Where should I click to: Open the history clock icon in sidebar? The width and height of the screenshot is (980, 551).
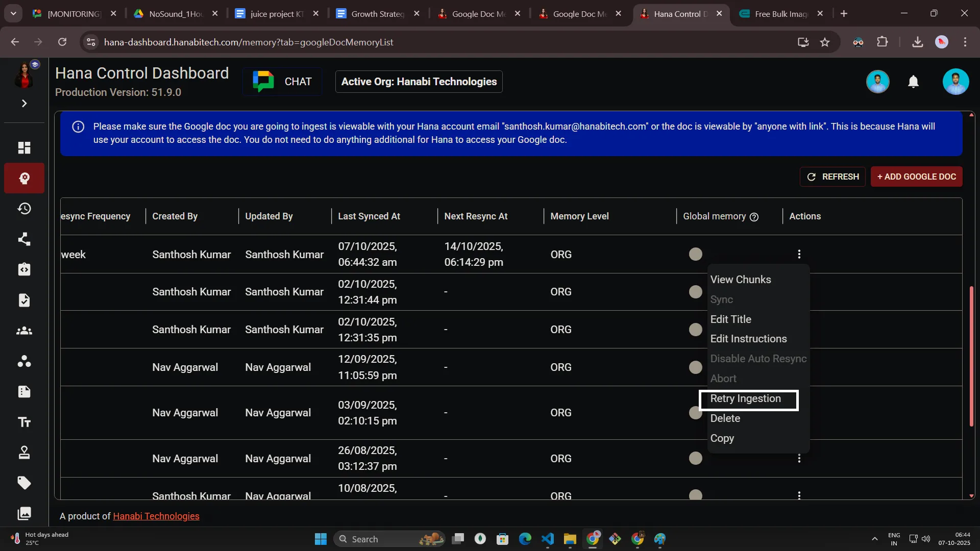click(24, 208)
